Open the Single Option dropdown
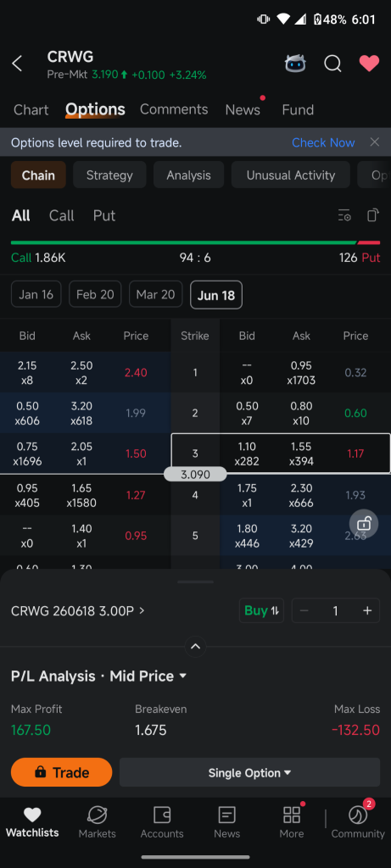Viewport: 391px width, 868px height. click(249, 773)
